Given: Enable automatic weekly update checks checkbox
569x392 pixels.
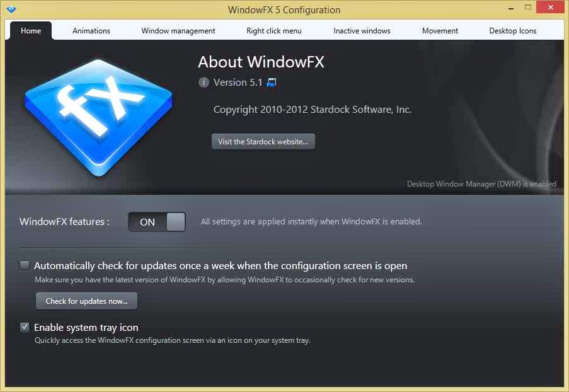Looking at the screenshot, I should [x=25, y=265].
